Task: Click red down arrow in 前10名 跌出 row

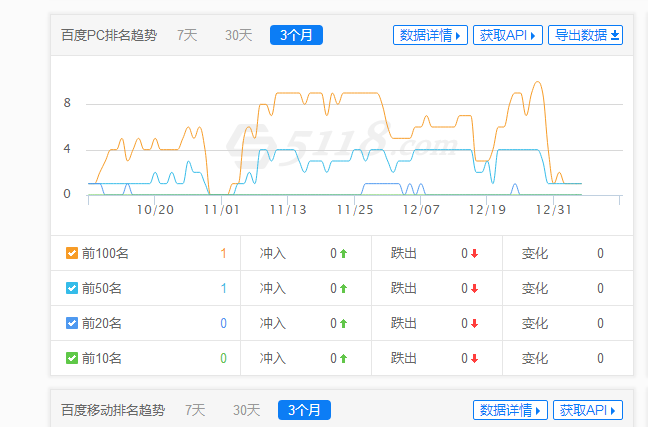Action: coord(474,358)
